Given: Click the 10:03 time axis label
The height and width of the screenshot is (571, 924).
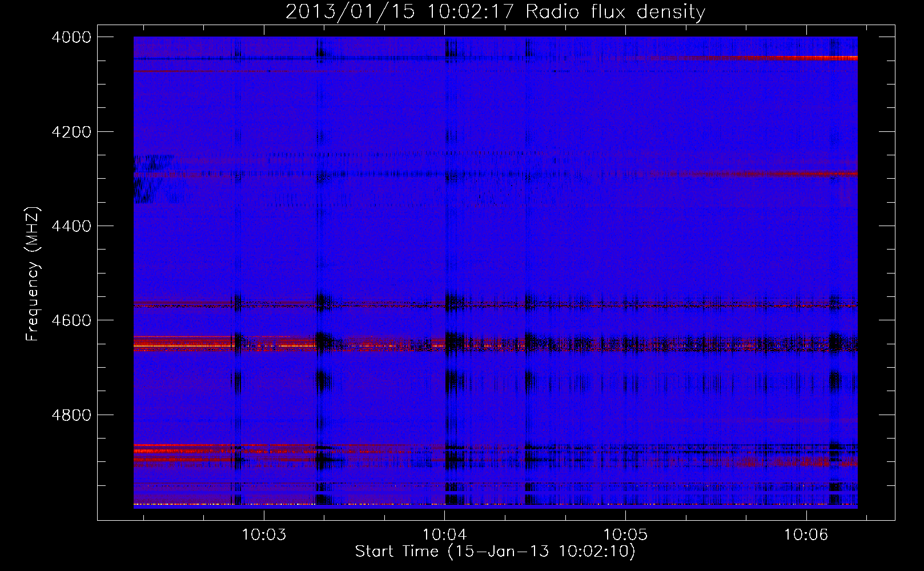Looking at the screenshot, I should pyautogui.click(x=263, y=534).
